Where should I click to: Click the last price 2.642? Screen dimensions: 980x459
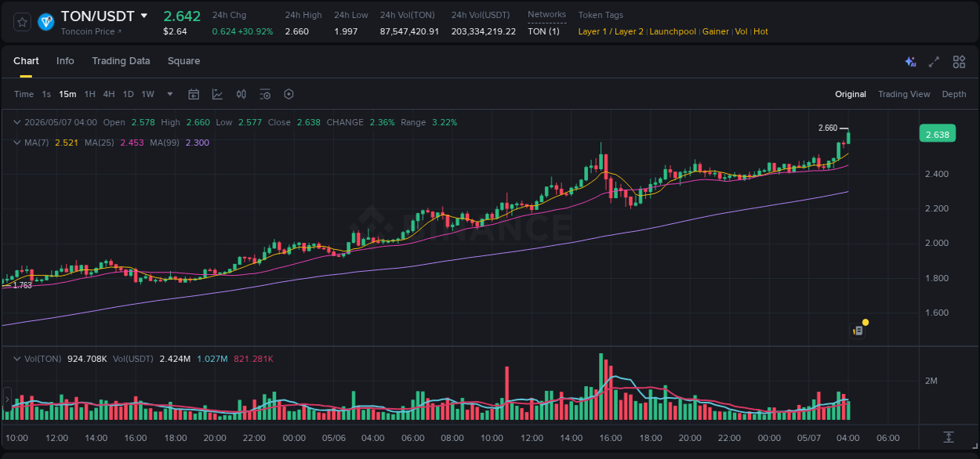pyautogui.click(x=182, y=16)
